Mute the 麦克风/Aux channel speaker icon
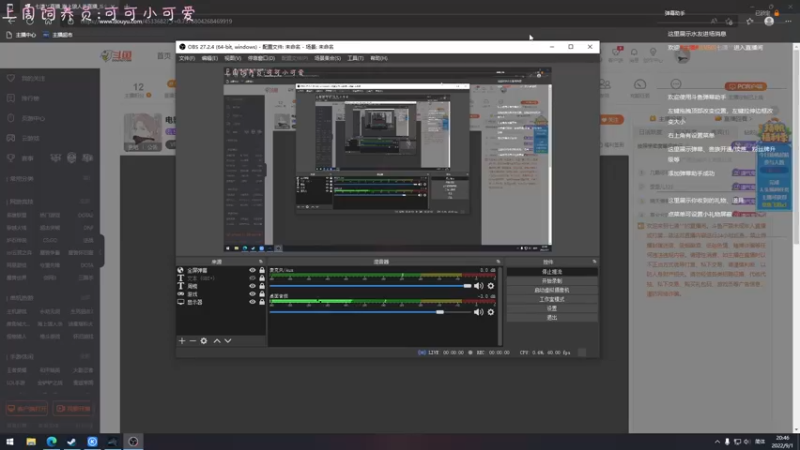Image resolution: width=800 pixels, height=450 pixels. point(479,286)
